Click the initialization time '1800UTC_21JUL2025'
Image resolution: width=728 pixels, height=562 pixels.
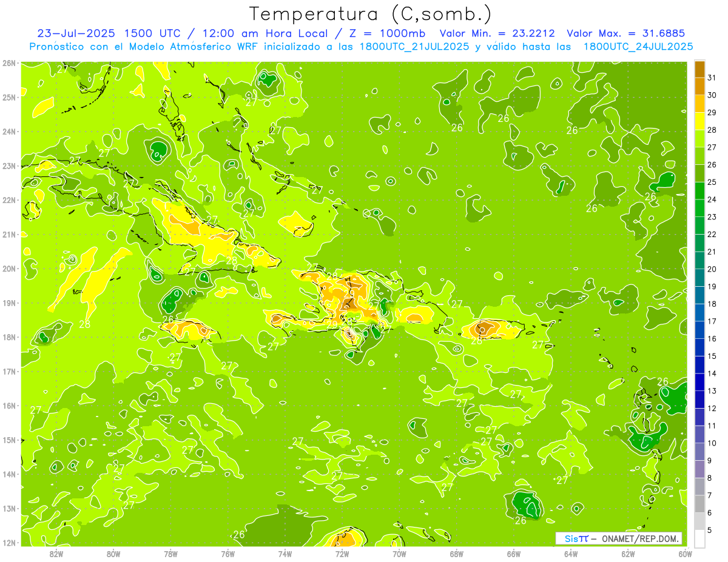pos(414,46)
